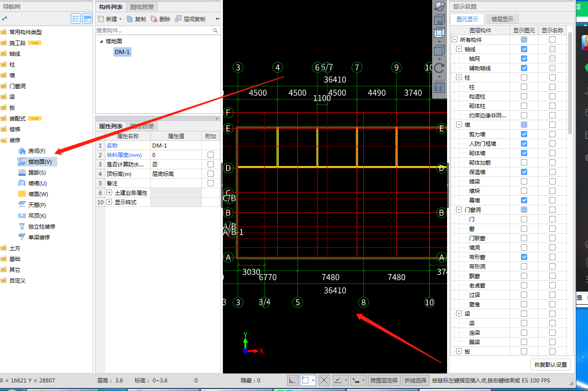
Task: Click the rotate view arrow icon
Action: pos(439,69)
